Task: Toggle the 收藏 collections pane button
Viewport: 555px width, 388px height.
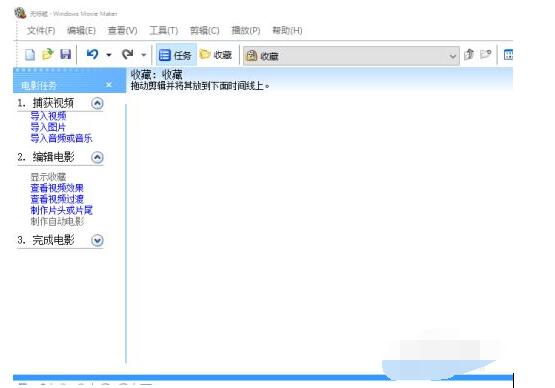Action: (216, 55)
